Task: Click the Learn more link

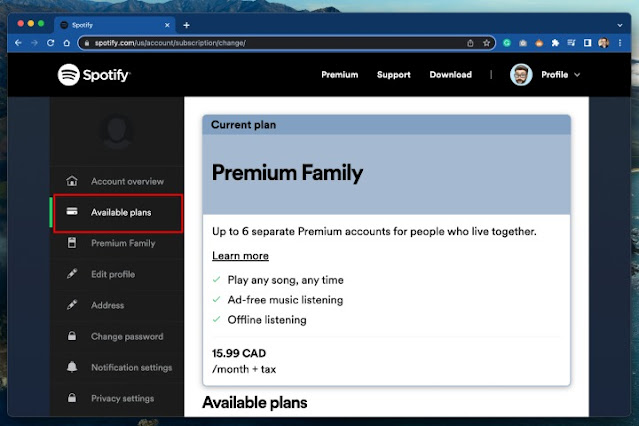Action: [x=240, y=256]
